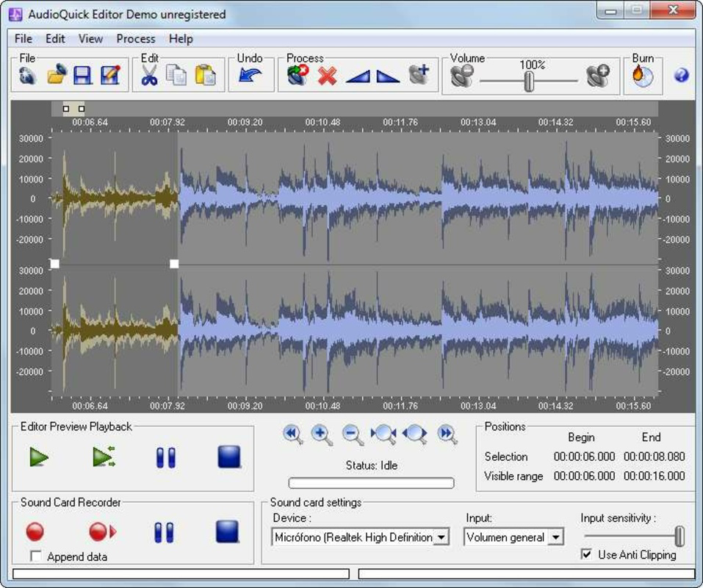Click Visible range end 00:00:16.000
The width and height of the screenshot is (703, 588).
[654, 476]
